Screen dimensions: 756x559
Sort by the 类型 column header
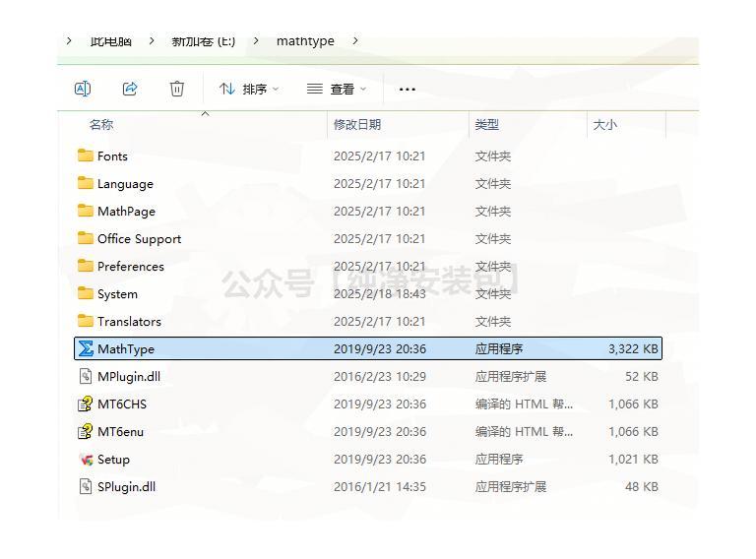[x=487, y=125]
